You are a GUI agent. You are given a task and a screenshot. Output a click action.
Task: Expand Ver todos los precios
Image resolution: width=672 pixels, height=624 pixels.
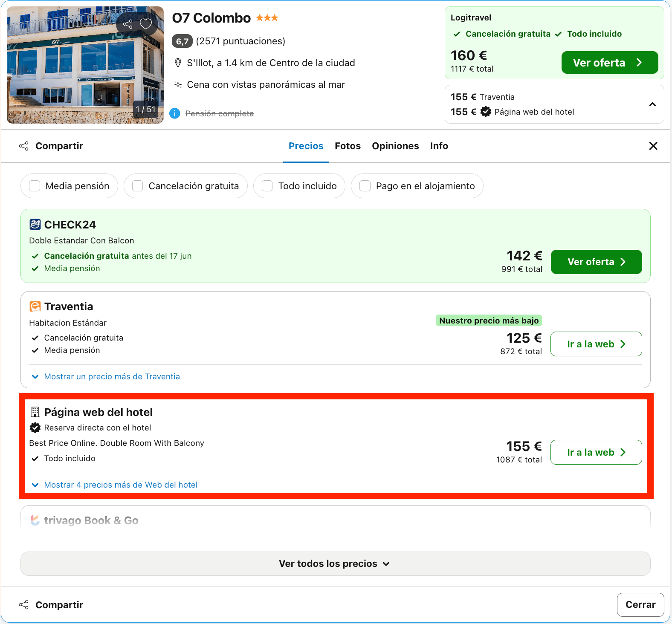[x=336, y=563]
